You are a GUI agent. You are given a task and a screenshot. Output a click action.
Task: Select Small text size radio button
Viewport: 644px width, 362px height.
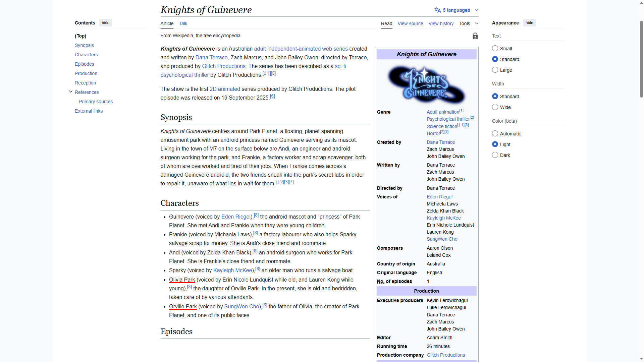[495, 49]
